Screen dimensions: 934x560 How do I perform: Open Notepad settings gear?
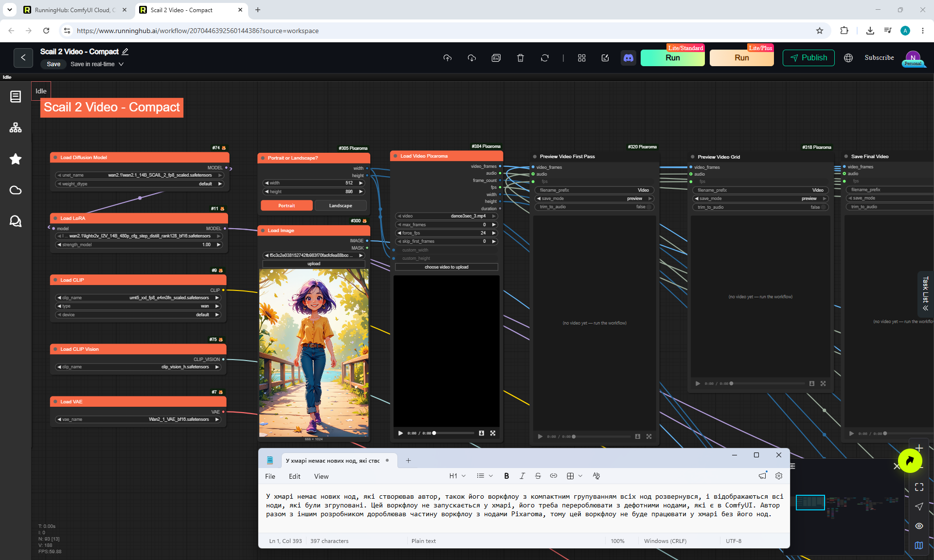779,476
